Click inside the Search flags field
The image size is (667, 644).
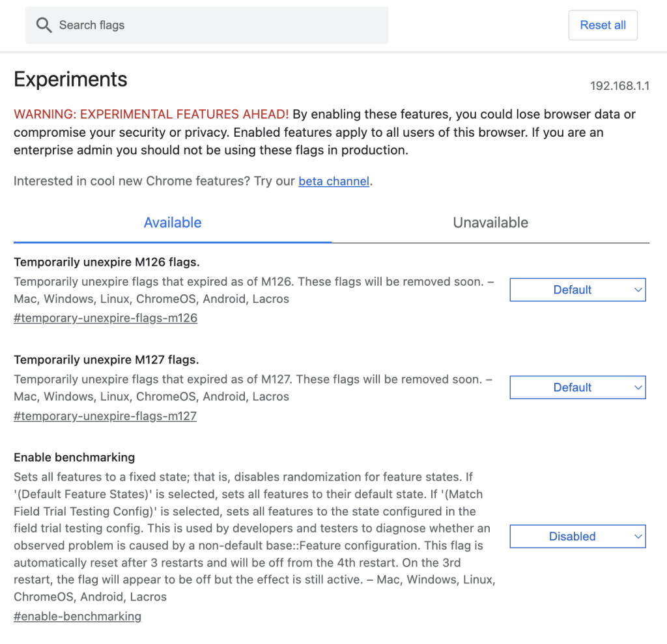[195, 25]
